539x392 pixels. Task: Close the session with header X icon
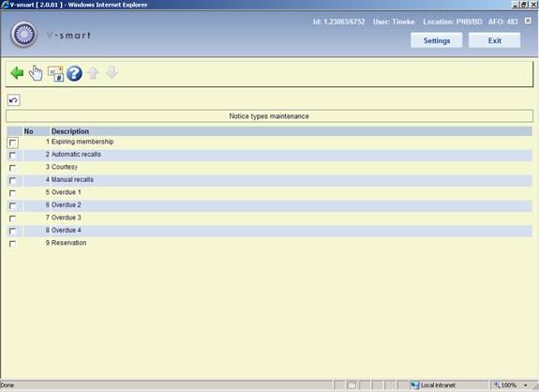(528, 21)
